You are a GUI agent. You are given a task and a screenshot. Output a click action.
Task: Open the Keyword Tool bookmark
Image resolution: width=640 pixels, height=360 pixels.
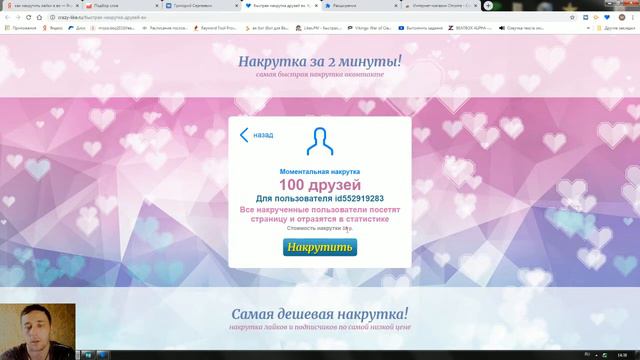click(x=215, y=28)
